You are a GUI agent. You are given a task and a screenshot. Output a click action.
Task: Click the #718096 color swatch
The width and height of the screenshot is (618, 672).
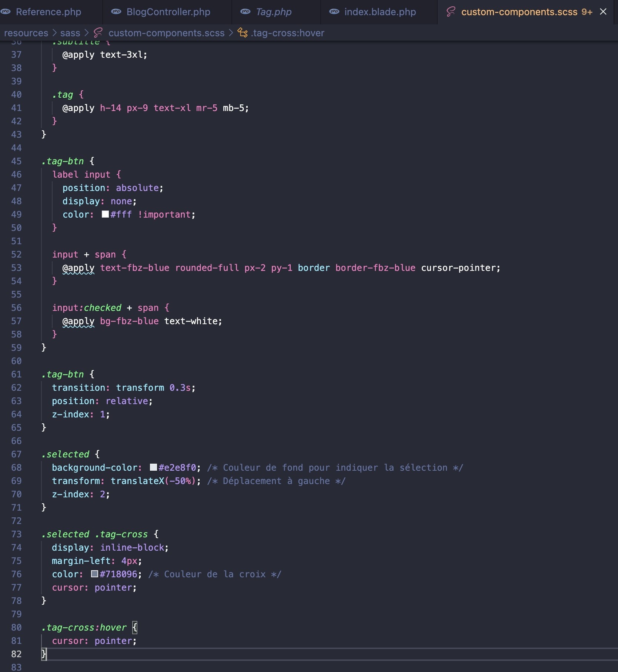(94, 574)
